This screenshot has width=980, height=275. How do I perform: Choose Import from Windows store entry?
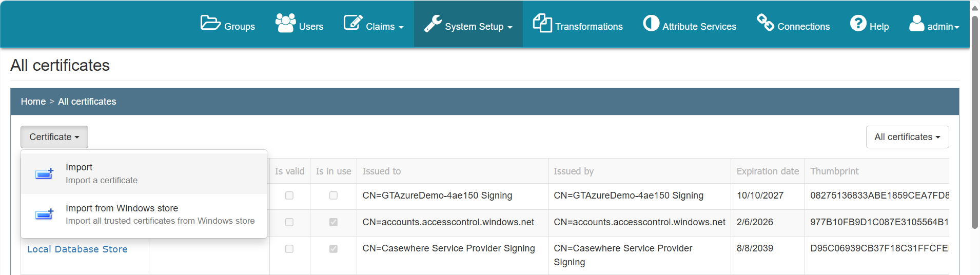(144, 214)
